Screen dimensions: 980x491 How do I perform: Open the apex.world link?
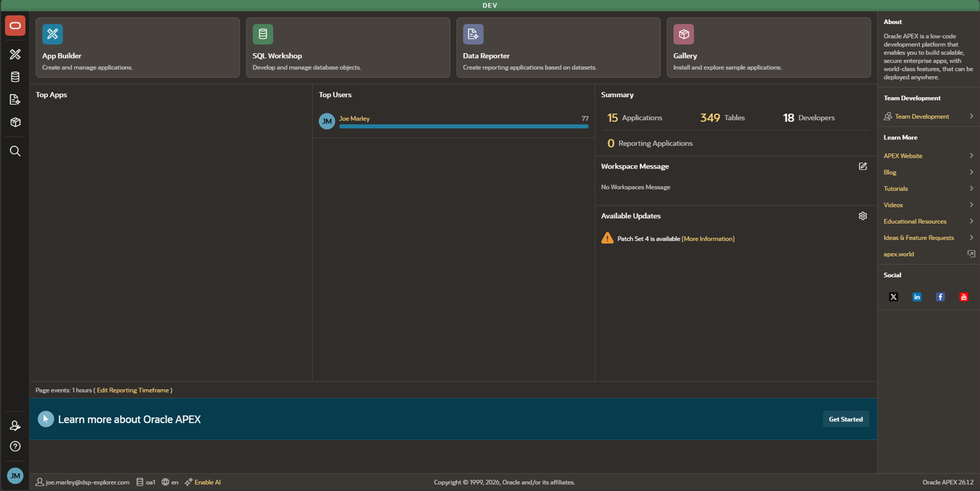point(899,254)
